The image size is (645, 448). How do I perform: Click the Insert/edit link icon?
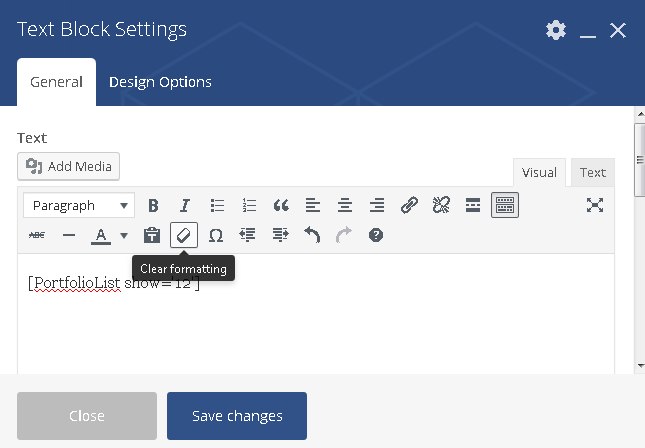[x=409, y=205]
